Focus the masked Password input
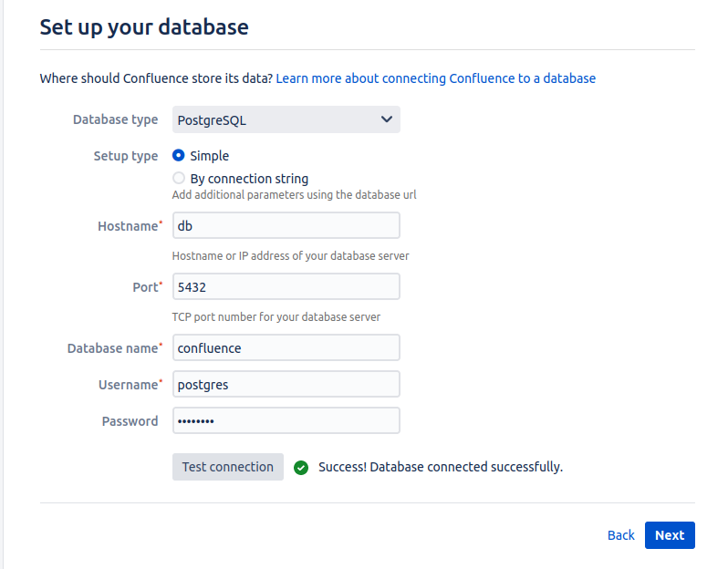This screenshot has width=728, height=569. [286, 420]
